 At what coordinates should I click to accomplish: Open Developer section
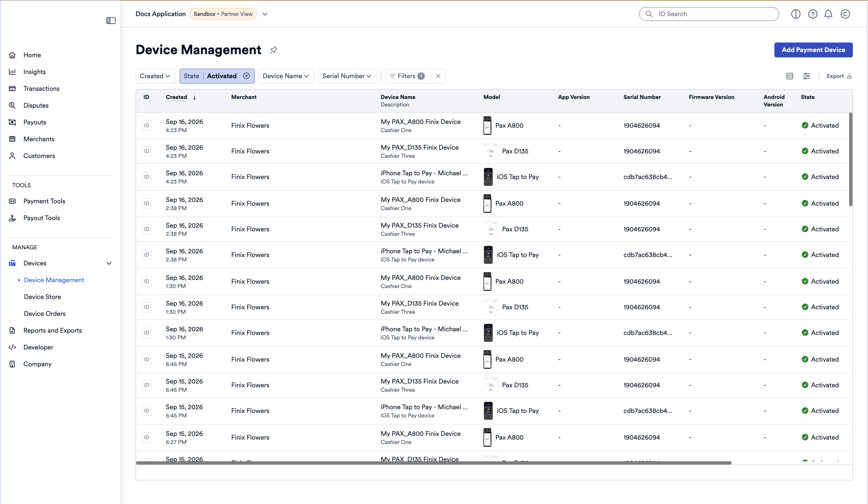click(38, 348)
